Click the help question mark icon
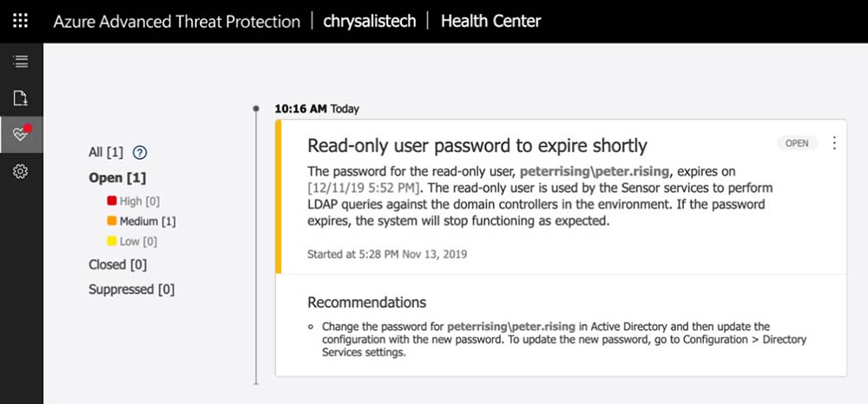 (140, 153)
